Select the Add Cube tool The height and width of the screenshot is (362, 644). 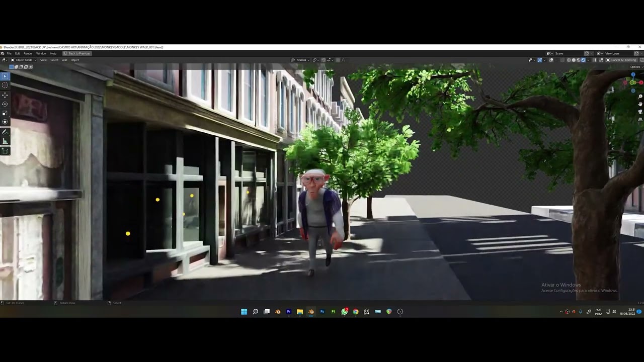click(x=5, y=151)
